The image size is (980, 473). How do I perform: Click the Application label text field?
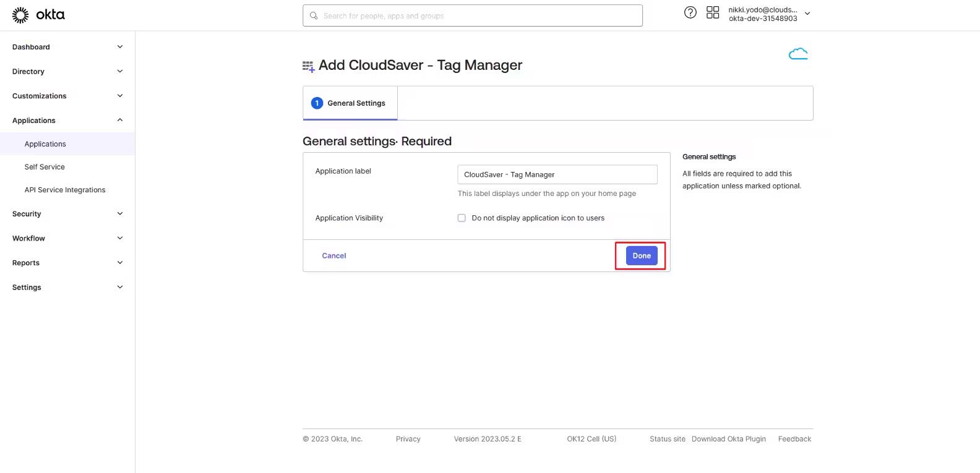coord(557,174)
